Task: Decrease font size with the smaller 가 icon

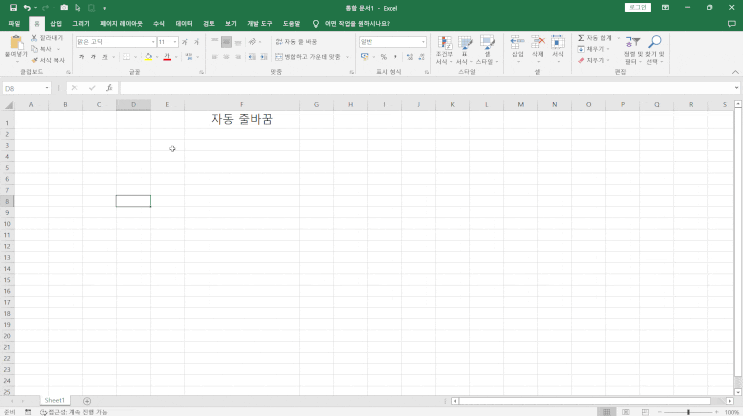Action: click(x=196, y=42)
